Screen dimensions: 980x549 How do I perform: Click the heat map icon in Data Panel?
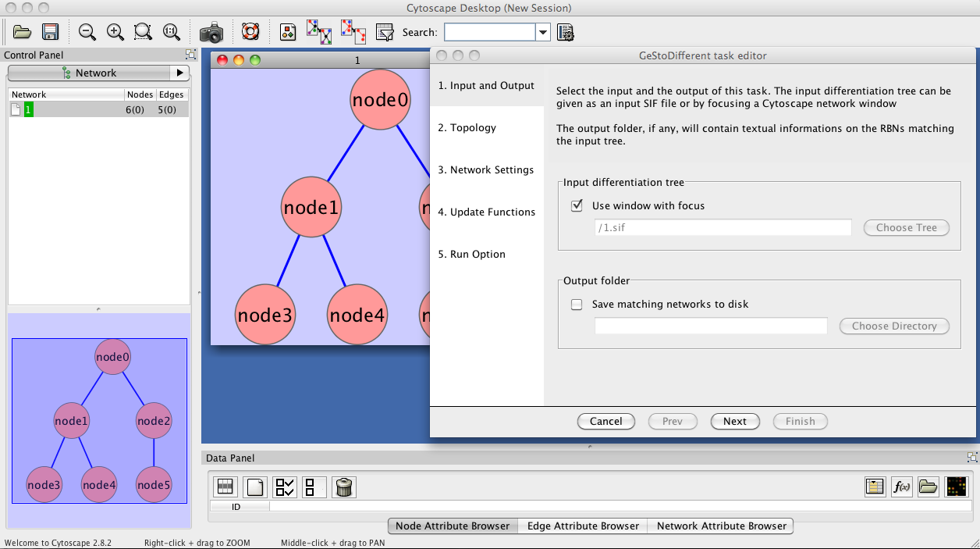tap(956, 487)
